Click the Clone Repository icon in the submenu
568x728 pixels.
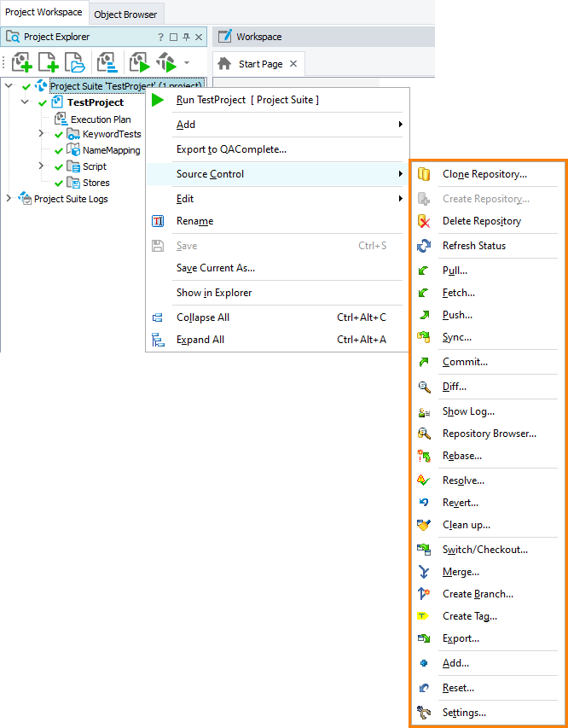tap(424, 173)
